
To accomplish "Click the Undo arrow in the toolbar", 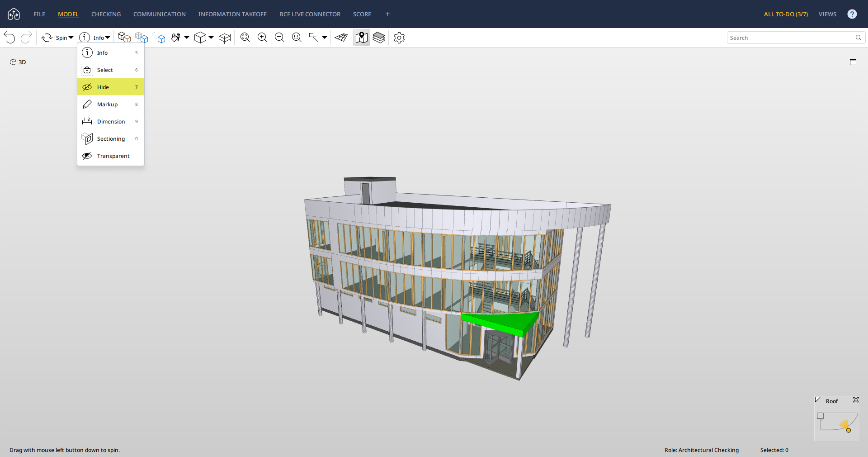I will 9,38.
